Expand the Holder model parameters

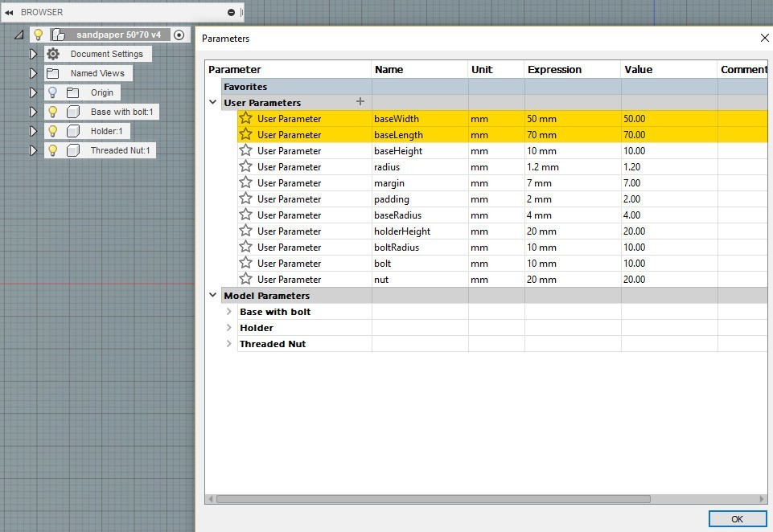tap(229, 328)
